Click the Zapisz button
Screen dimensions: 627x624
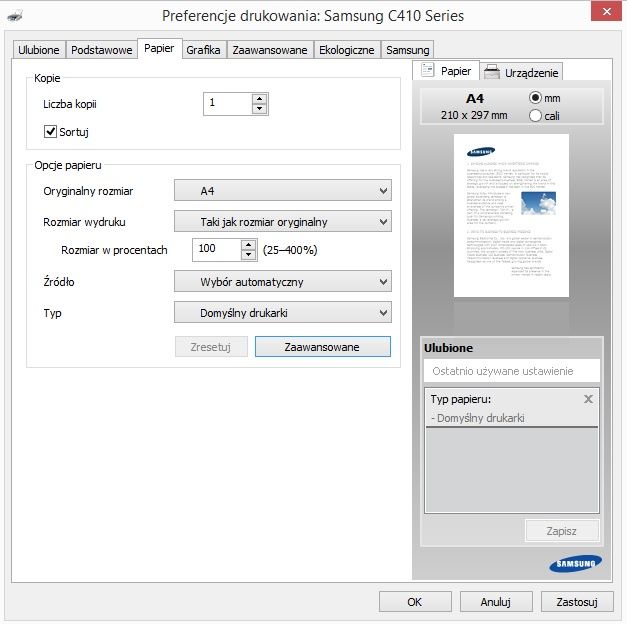[x=562, y=531]
